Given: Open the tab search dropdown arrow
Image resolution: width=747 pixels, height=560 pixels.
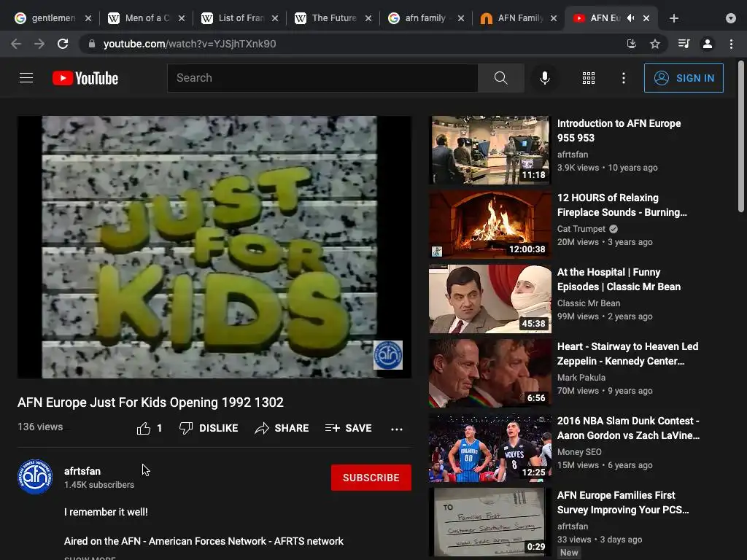Looking at the screenshot, I should tap(731, 18).
